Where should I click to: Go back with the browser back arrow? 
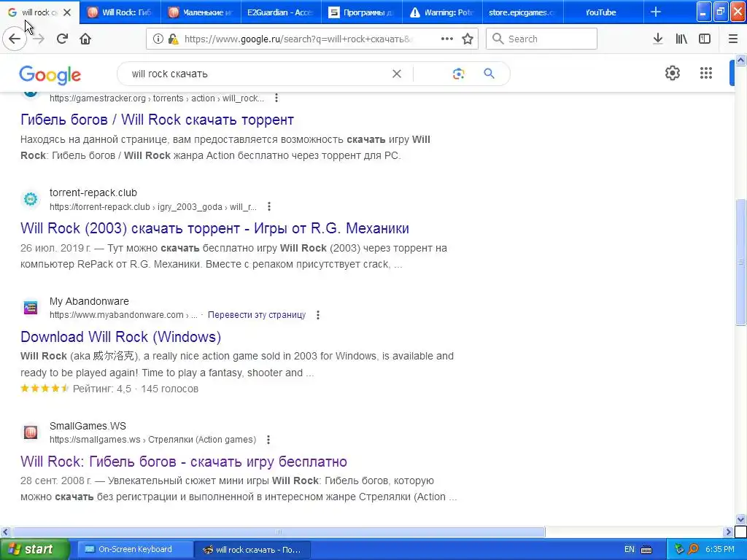click(x=15, y=39)
